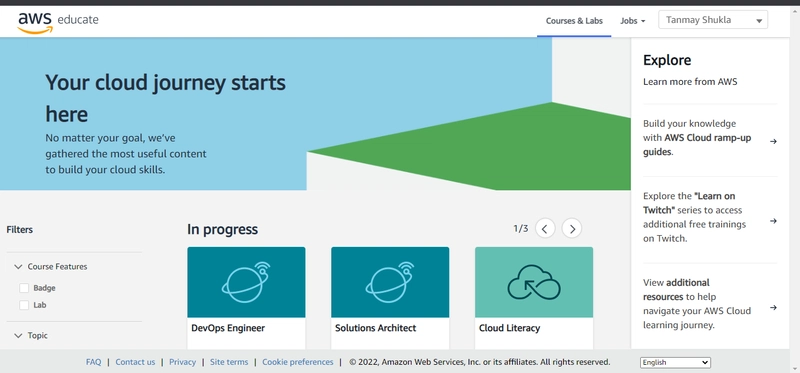Viewport: 800px width, 373px height.
Task: Click the Badge filter label
Action: [x=44, y=288]
